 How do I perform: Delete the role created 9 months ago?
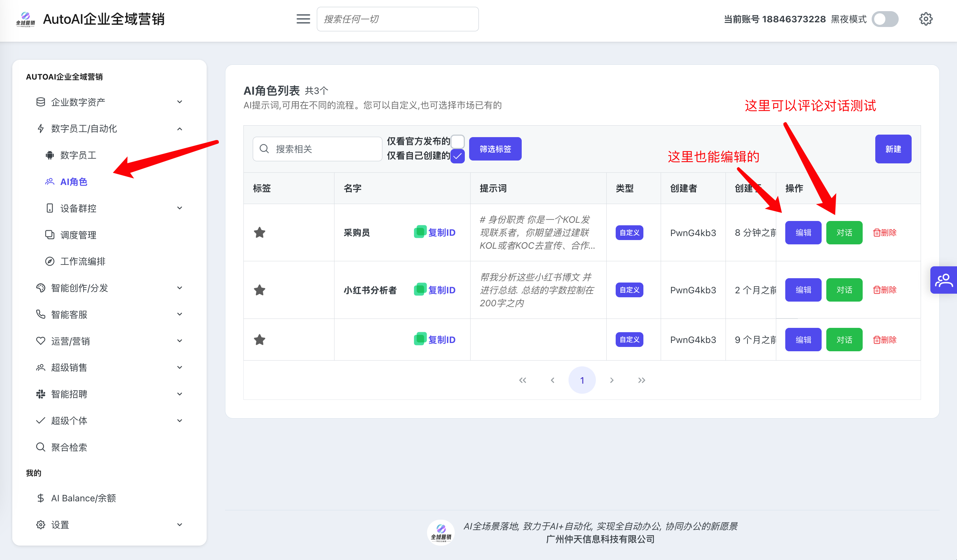(885, 339)
